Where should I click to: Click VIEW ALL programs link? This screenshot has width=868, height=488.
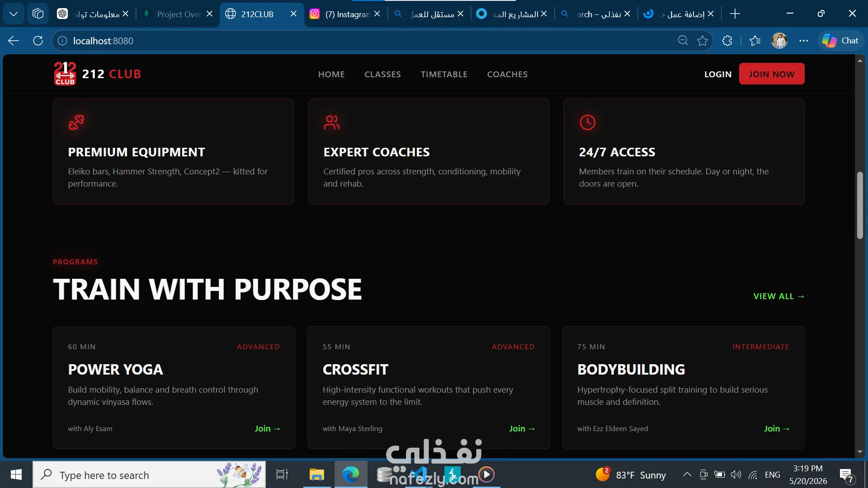[x=779, y=296]
